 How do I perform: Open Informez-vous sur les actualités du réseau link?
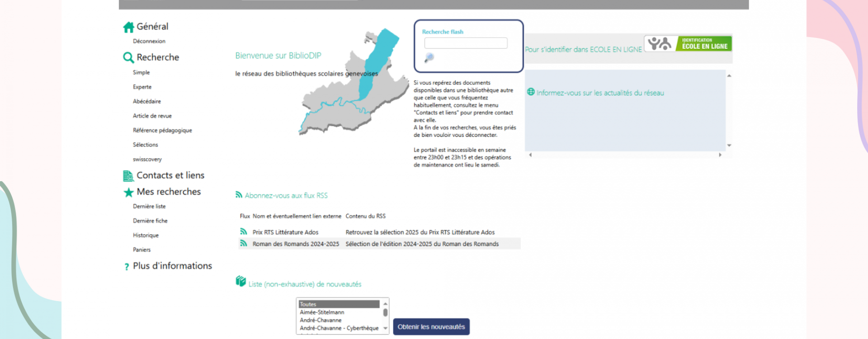[x=600, y=93]
